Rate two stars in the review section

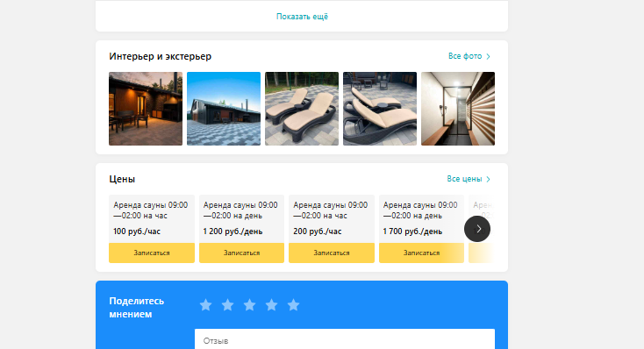tap(227, 305)
